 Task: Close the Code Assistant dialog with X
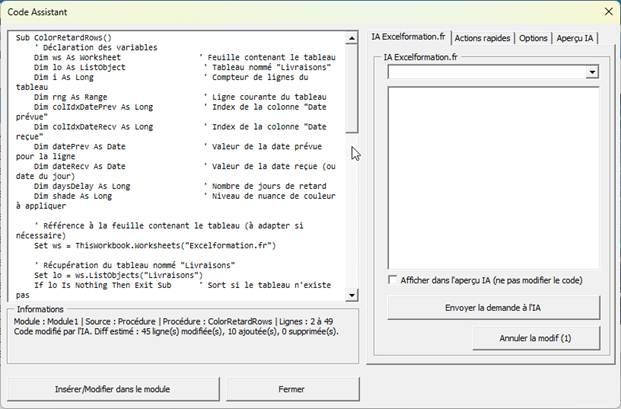point(609,12)
